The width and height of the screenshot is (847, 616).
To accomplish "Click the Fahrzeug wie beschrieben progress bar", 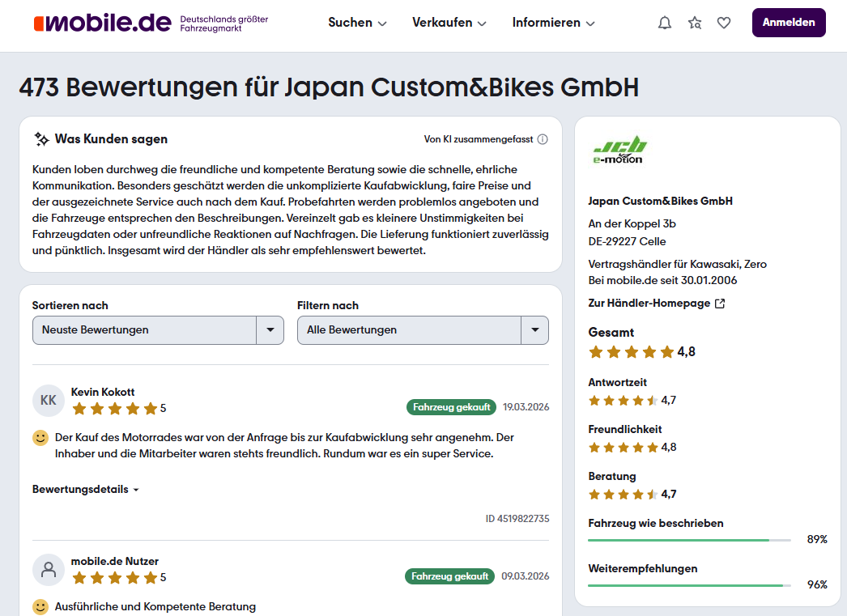I will (688, 540).
